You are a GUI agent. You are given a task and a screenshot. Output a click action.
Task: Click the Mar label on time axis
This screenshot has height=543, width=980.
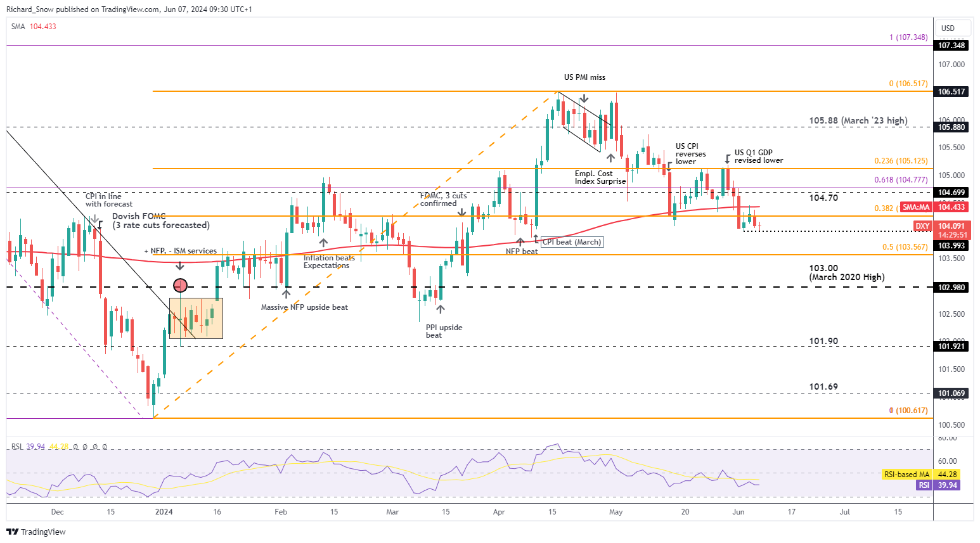(392, 512)
